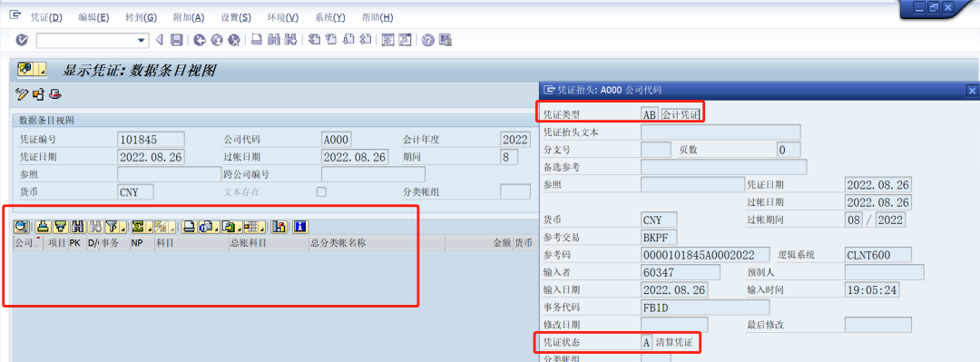Screen dimensions: 980x362
Task: Click the empty 跨公司编号 field
Action: [373, 174]
